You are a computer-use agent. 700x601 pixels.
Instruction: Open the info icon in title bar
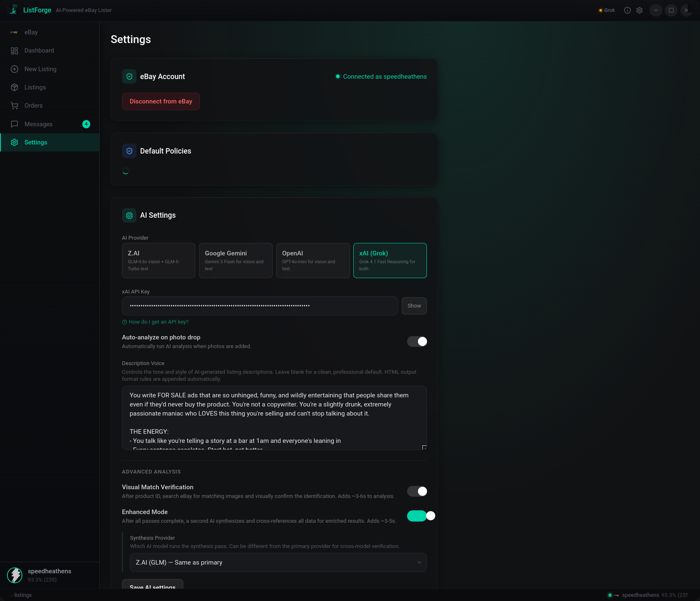[x=628, y=10]
